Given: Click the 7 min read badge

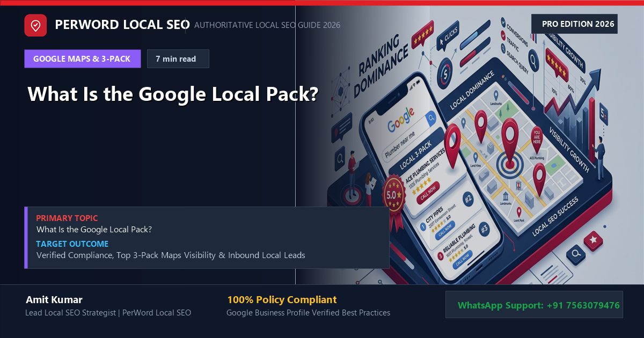Looking at the screenshot, I should point(178,59).
